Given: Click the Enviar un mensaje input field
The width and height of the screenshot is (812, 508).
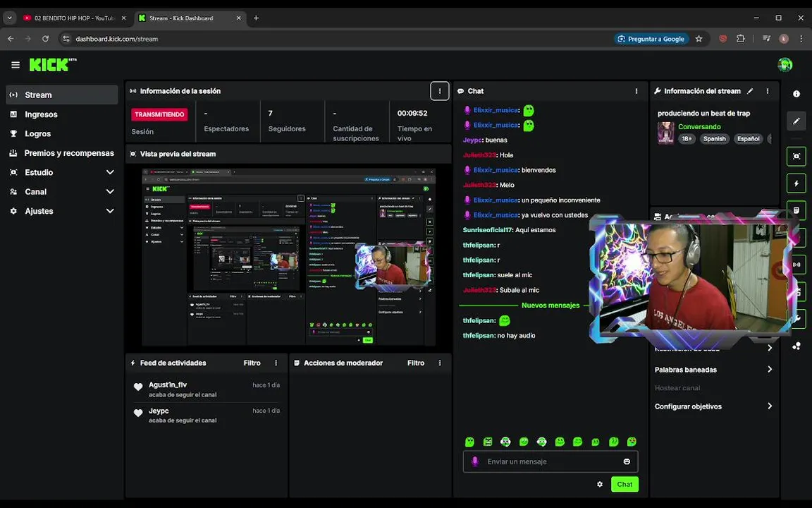Looking at the screenshot, I should pos(550,461).
